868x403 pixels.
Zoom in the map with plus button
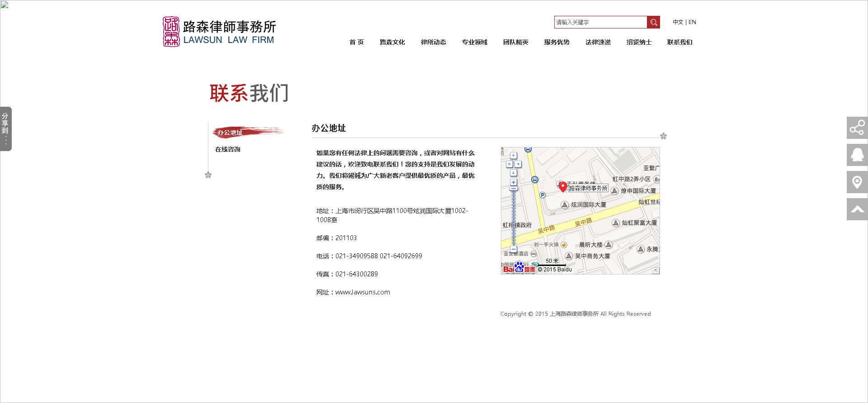coord(514,182)
